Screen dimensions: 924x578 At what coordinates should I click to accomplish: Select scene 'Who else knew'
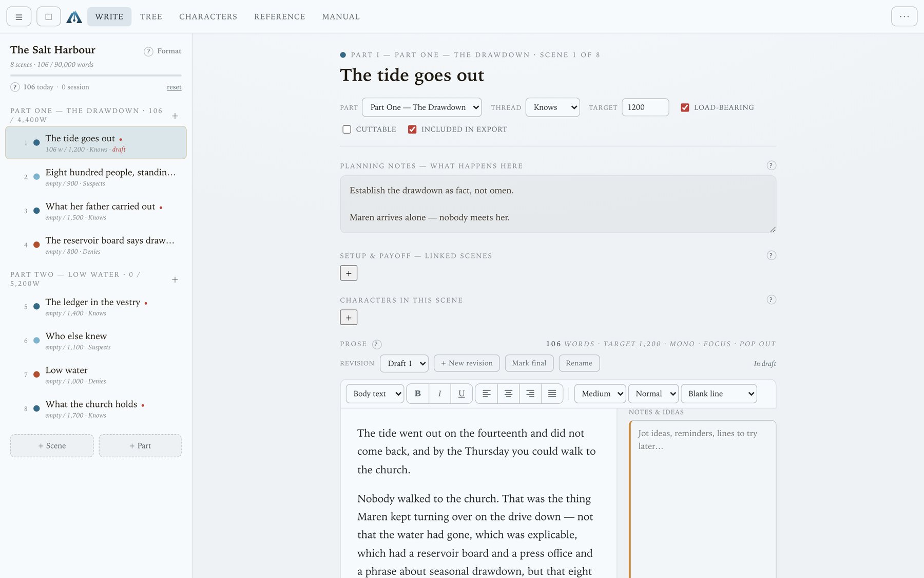[96, 341]
